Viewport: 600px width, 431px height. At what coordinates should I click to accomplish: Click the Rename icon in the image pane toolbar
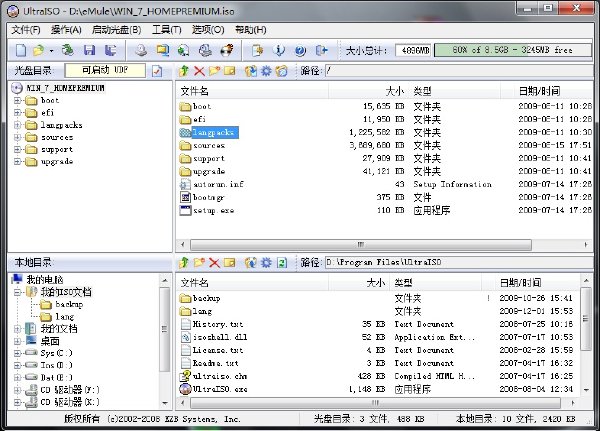[230, 71]
